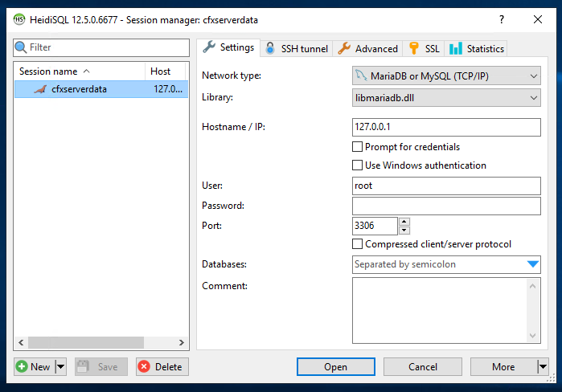Image resolution: width=562 pixels, height=392 pixels.
Task: Click the session list scroll right arrow
Action: (182, 342)
